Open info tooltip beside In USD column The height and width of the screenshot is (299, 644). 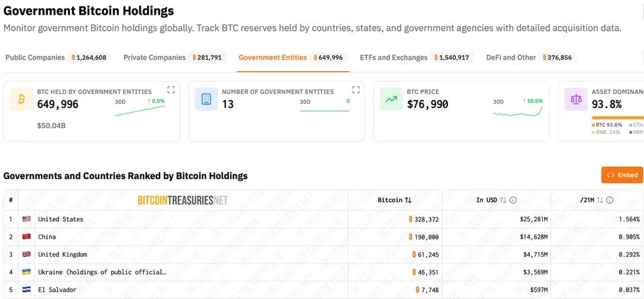click(513, 200)
